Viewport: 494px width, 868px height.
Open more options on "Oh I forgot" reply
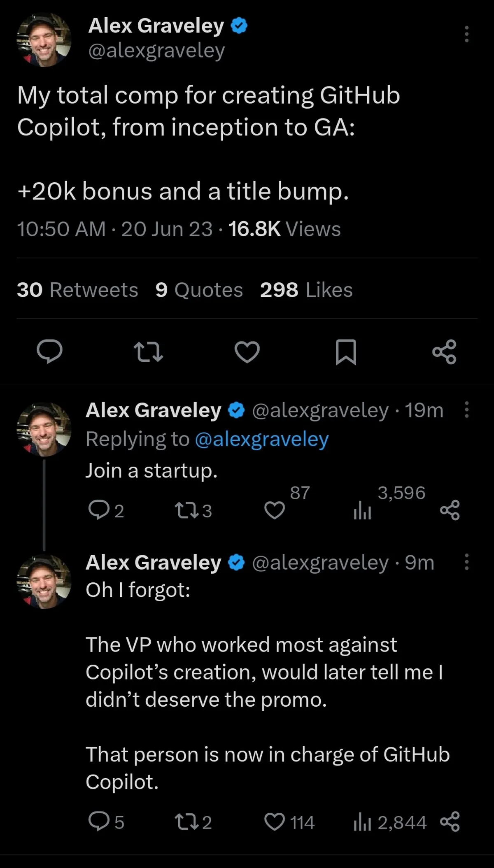point(466,562)
